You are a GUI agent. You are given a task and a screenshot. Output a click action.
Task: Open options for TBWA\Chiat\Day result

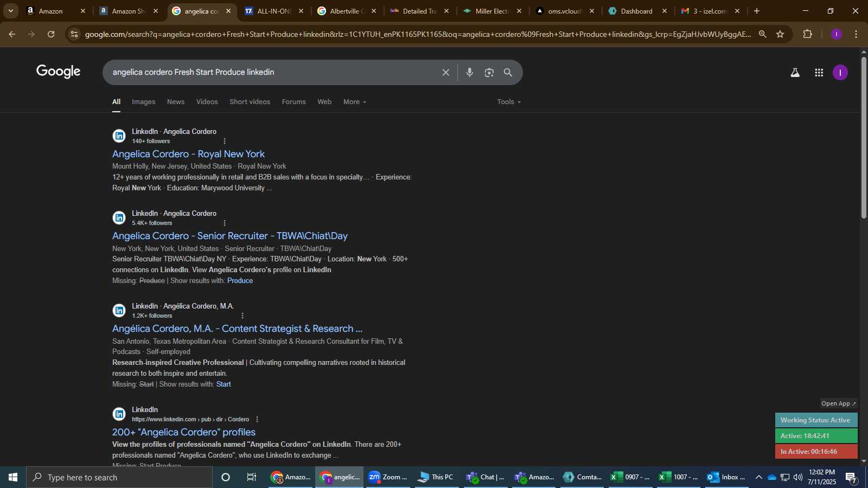224,223
